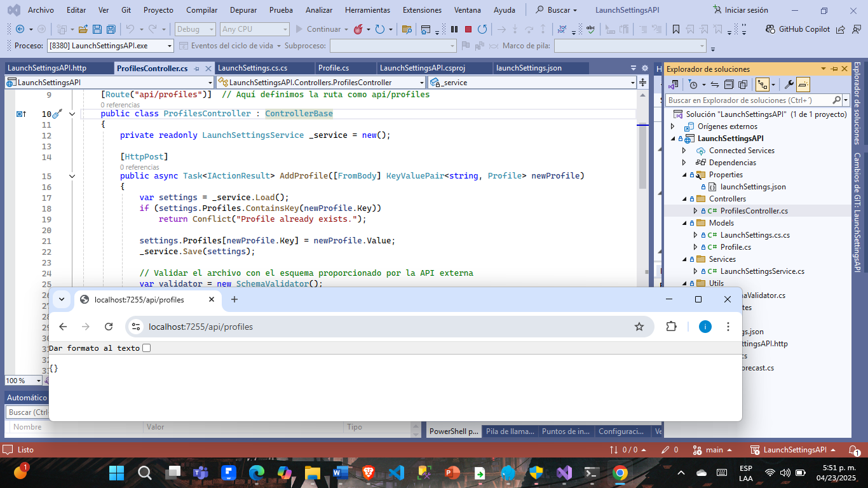
Task: Pause execution with the Break All icon
Action: click(454, 29)
